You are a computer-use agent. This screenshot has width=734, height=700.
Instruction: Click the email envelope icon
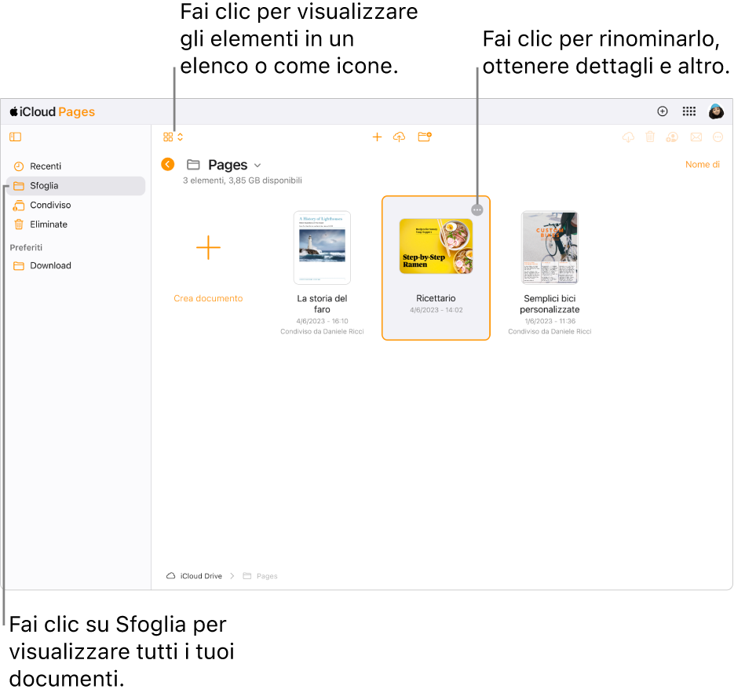coord(696,137)
